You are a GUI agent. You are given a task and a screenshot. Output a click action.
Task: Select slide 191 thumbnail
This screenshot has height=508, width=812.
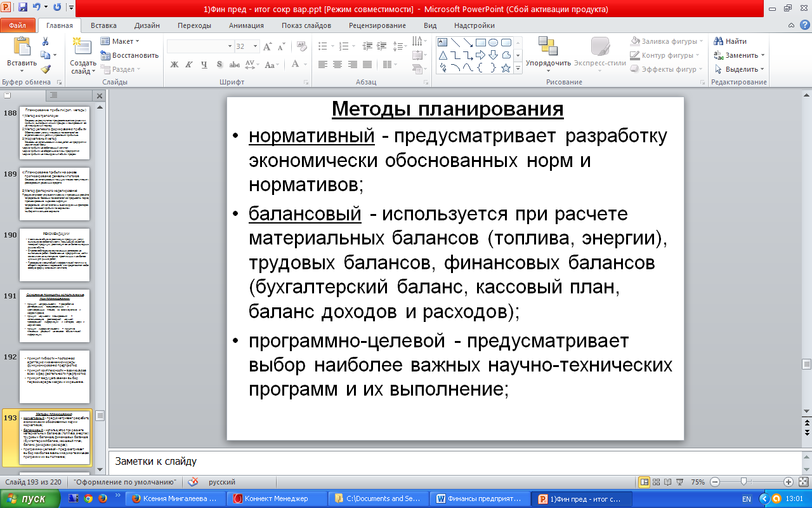tap(55, 316)
